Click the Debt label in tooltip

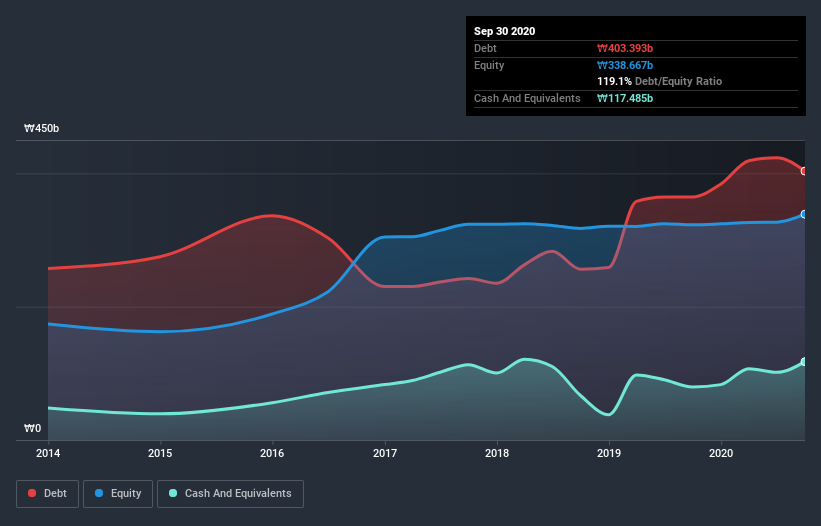(x=485, y=49)
